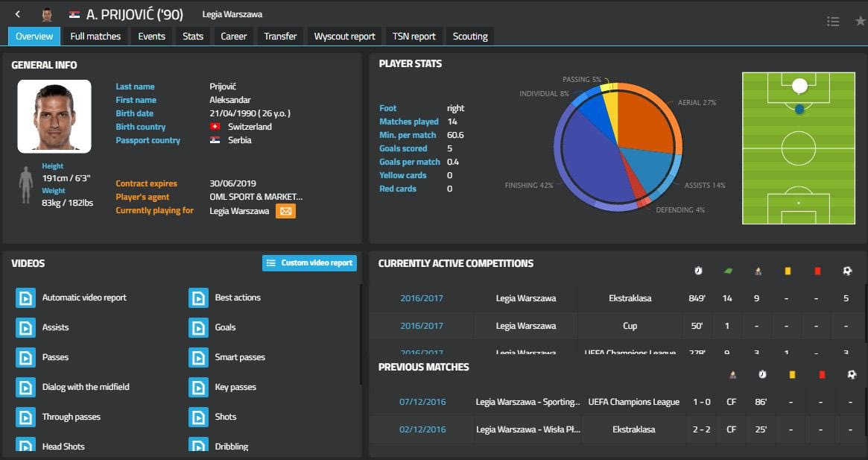Click the Custom video report button
Screen dimensions: 868x460
tap(309, 263)
